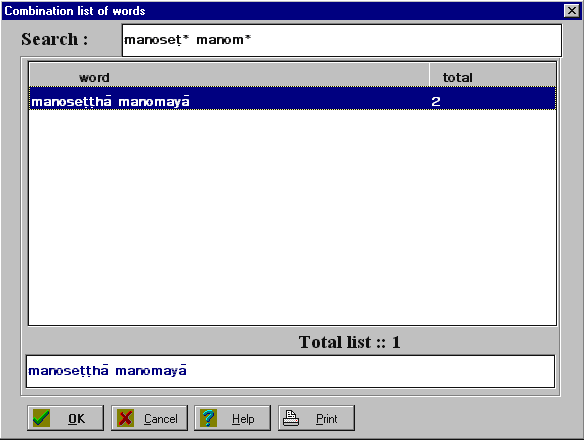Click the Combination list of words title bar

283,10
